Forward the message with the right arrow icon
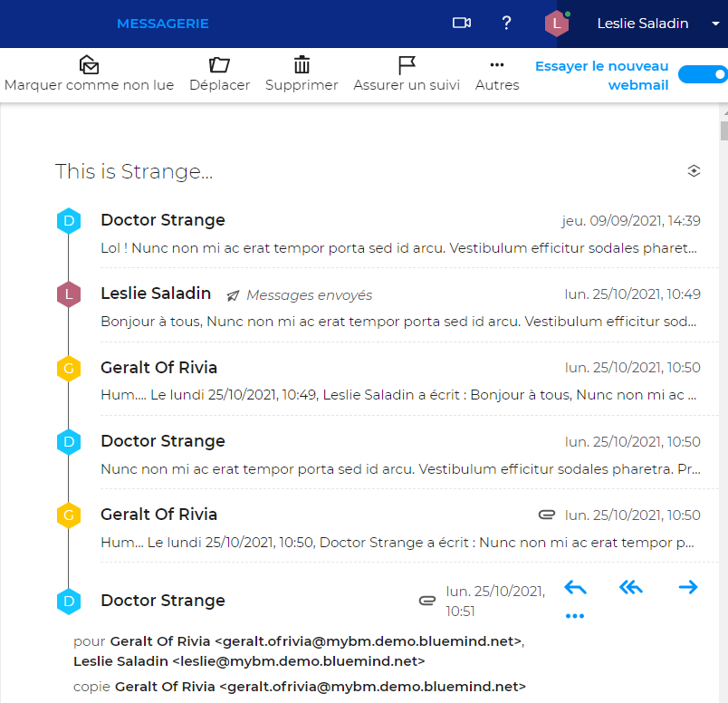The height and width of the screenshot is (703, 728). pyautogui.click(x=688, y=588)
